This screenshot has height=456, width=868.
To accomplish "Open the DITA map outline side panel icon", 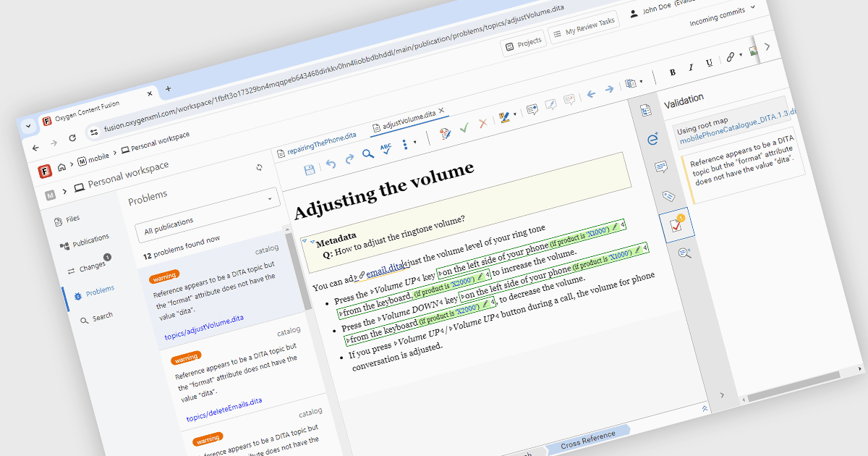I will [x=646, y=111].
